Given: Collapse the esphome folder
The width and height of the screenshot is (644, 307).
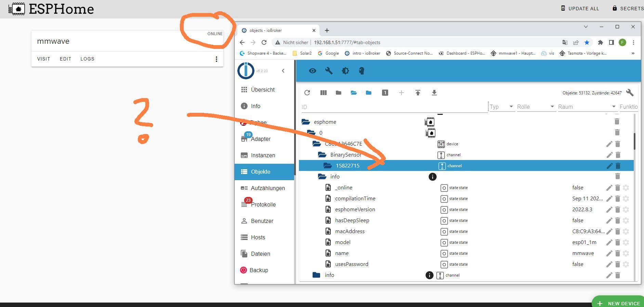Looking at the screenshot, I should pyautogui.click(x=305, y=122).
